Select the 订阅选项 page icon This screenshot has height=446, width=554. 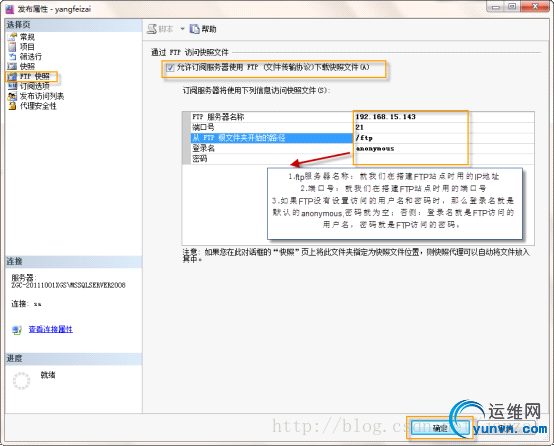click(12, 86)
